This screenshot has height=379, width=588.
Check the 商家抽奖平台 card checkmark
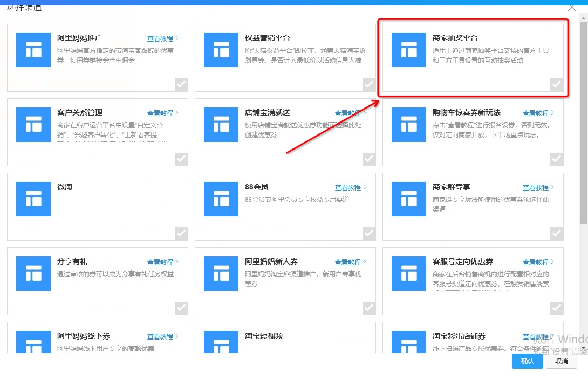(557, 85)
